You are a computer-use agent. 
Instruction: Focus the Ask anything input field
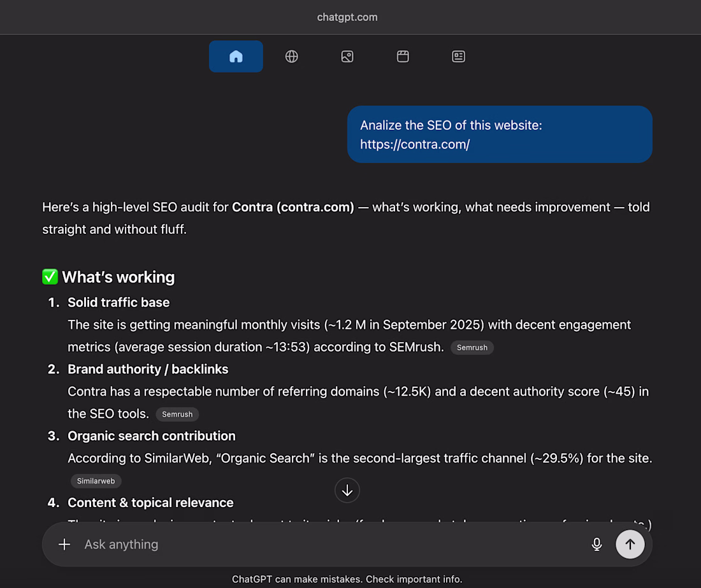[319, 544]
